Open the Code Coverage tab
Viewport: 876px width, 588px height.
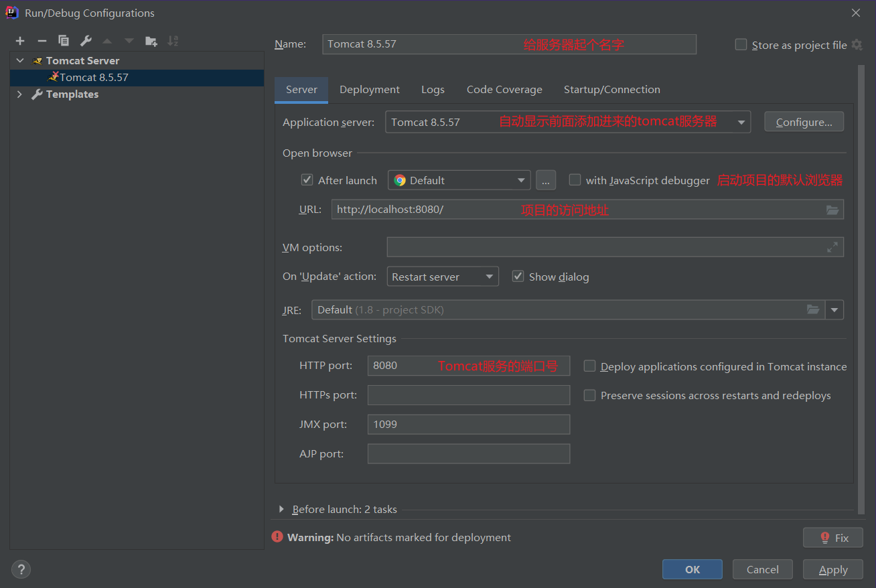504,90
